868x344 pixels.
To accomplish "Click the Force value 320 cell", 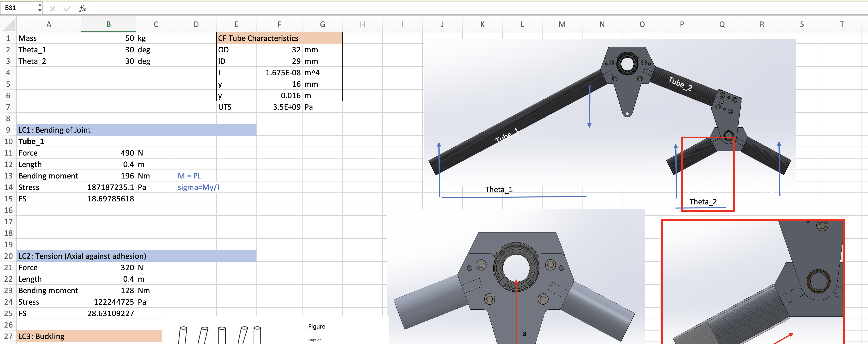I will 109,267.
